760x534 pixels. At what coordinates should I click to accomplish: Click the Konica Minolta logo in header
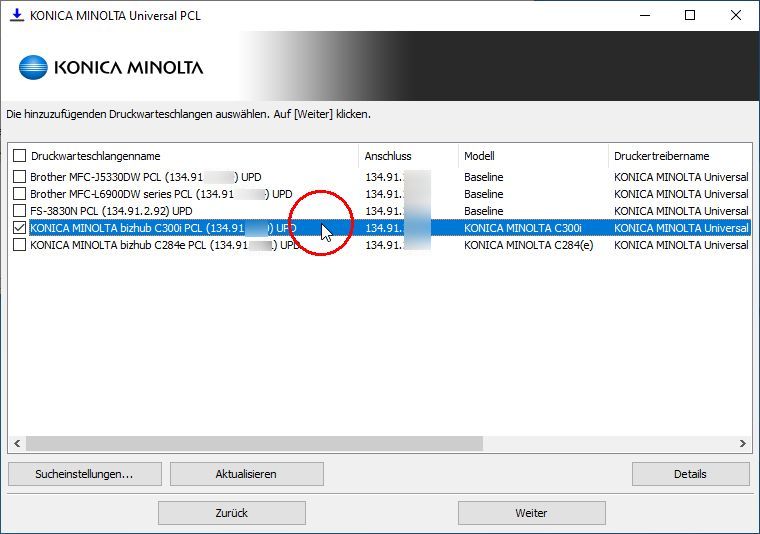(x=111, y=68)
